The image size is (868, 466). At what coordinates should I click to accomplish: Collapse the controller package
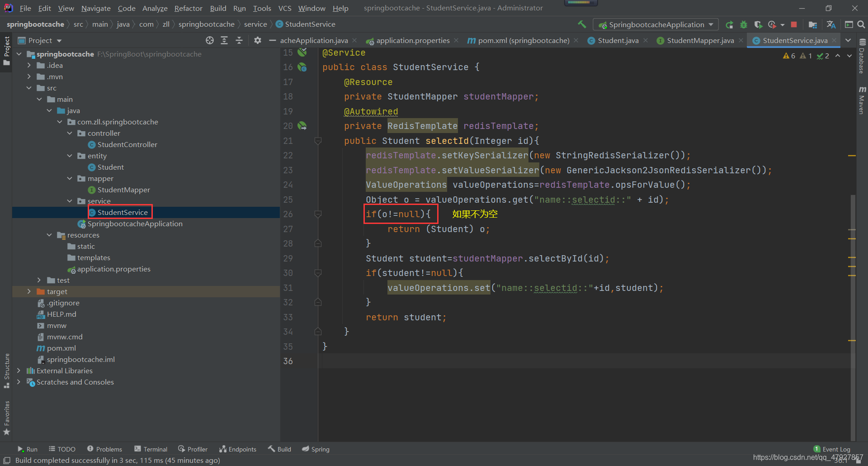coord(70,133)
